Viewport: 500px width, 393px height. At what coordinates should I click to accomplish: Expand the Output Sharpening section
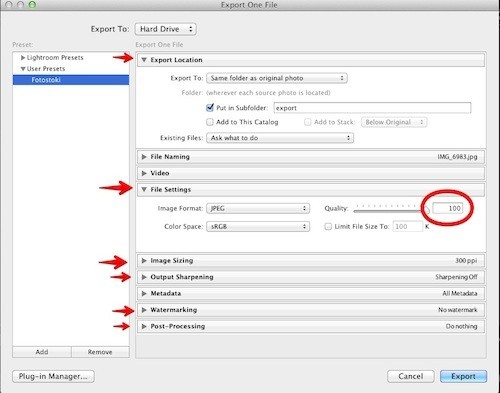coord(144,277)
